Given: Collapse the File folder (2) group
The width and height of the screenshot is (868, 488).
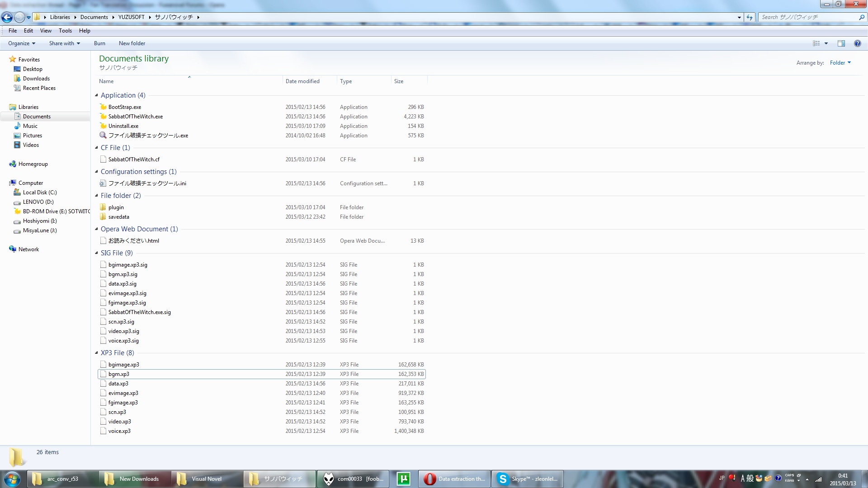Looking at the screenshot, I should (96, 196).
